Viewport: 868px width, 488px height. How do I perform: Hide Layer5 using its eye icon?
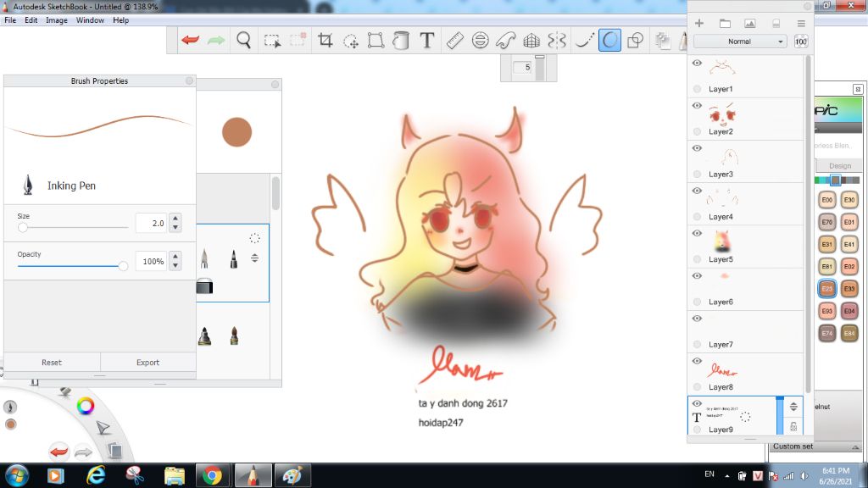pyautogui.click(x=697, y=234)
